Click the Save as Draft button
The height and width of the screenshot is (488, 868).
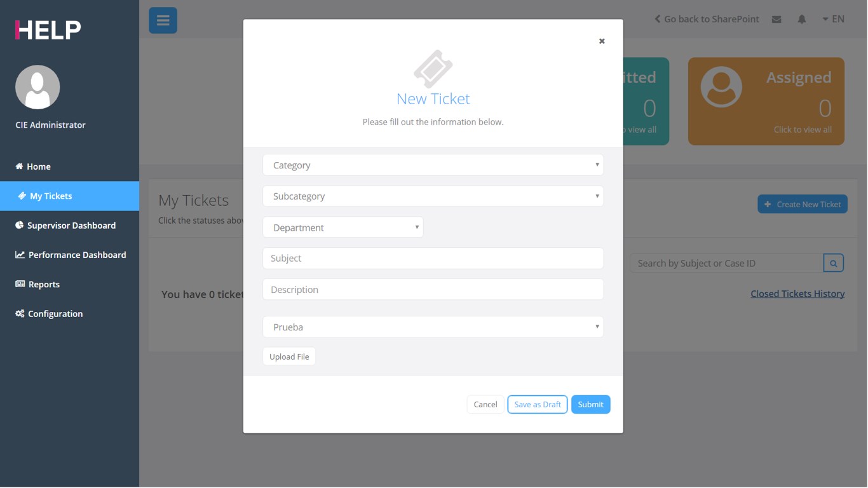537,405
